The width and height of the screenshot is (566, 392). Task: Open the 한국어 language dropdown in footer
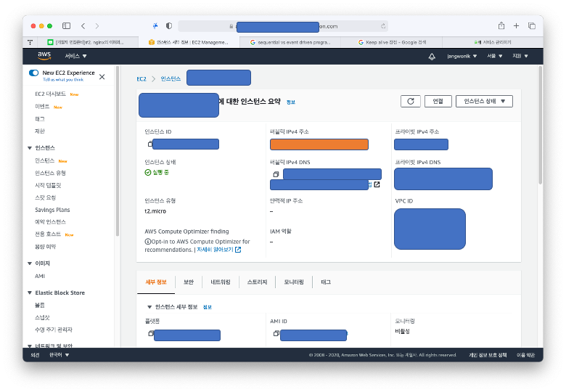[x=60, y=355]
